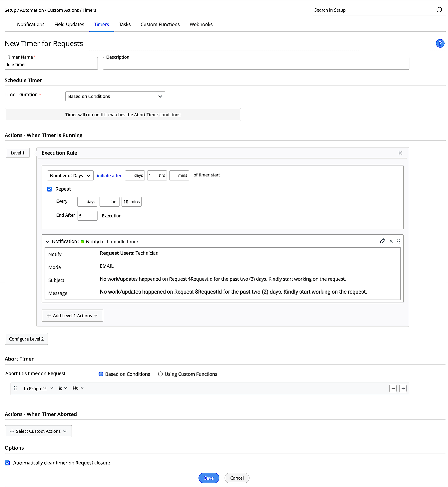Open the Custom Functions tab
The width and height of the screenshot is (448, 487).
tap(160, 24)
